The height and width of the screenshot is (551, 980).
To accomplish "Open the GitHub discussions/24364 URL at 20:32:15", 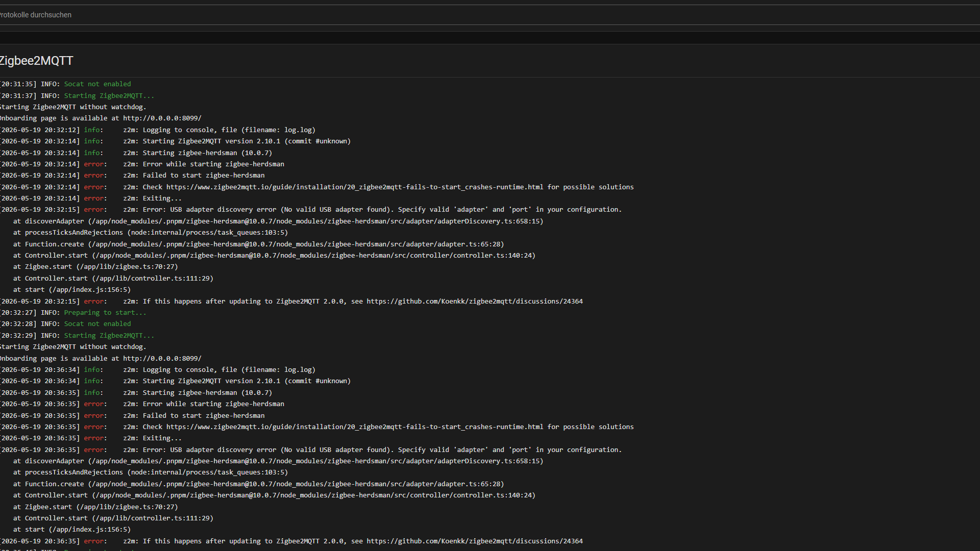I will point(475,302).
